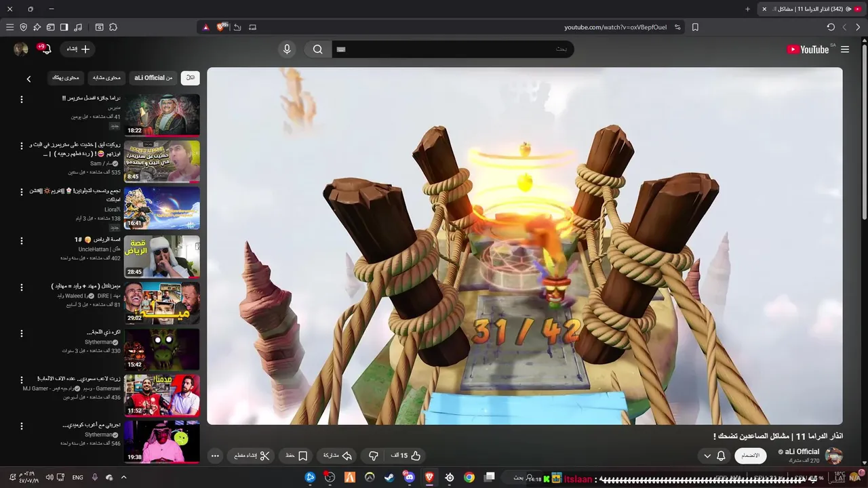Reload the page with the refresh icon

(x=831, y=27)
